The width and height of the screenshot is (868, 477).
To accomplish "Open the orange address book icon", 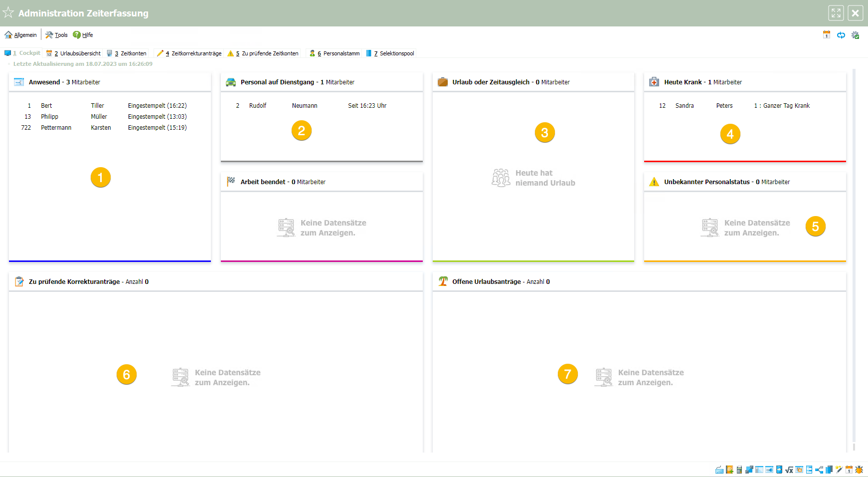I will click(729, 470).
